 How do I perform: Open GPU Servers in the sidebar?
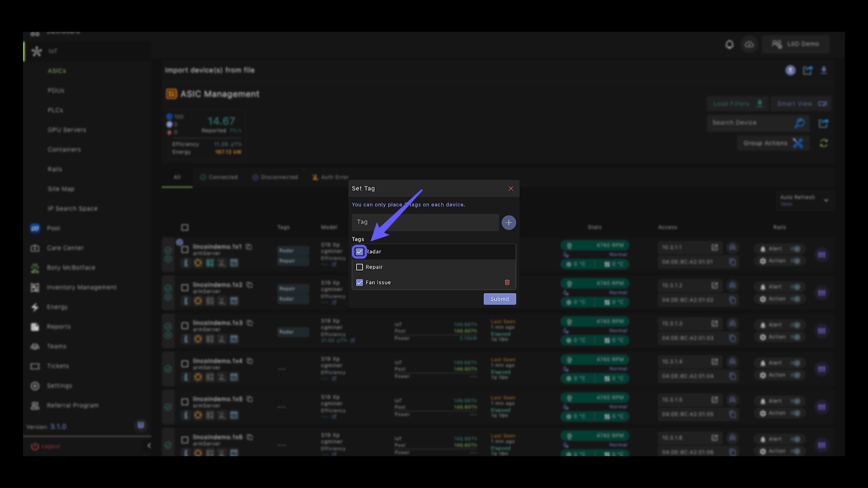67,130
